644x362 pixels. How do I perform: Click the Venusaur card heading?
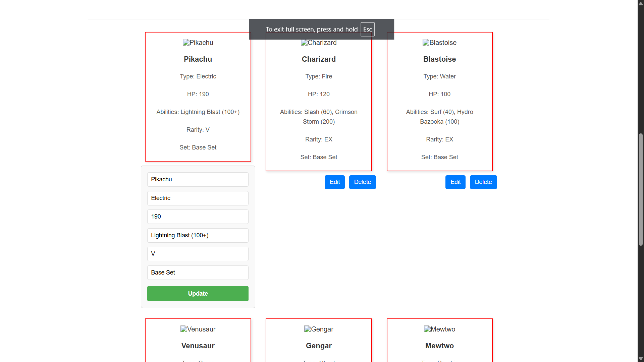198,346
